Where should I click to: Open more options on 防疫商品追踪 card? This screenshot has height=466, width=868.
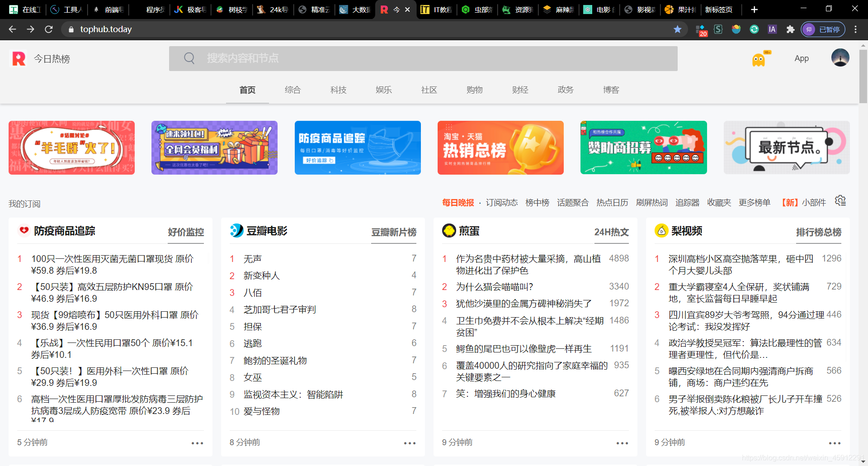click(197, 443)
